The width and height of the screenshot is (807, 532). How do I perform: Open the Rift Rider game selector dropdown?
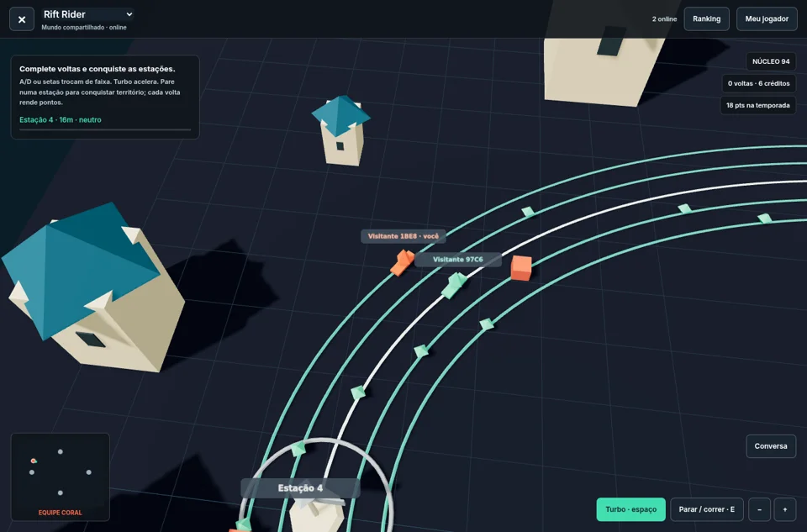point(88,14)
